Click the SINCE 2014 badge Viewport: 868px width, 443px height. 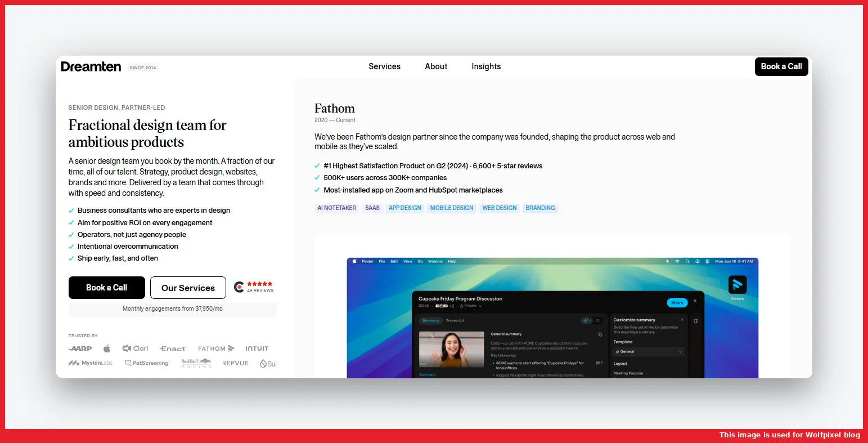tap(143, 68)
